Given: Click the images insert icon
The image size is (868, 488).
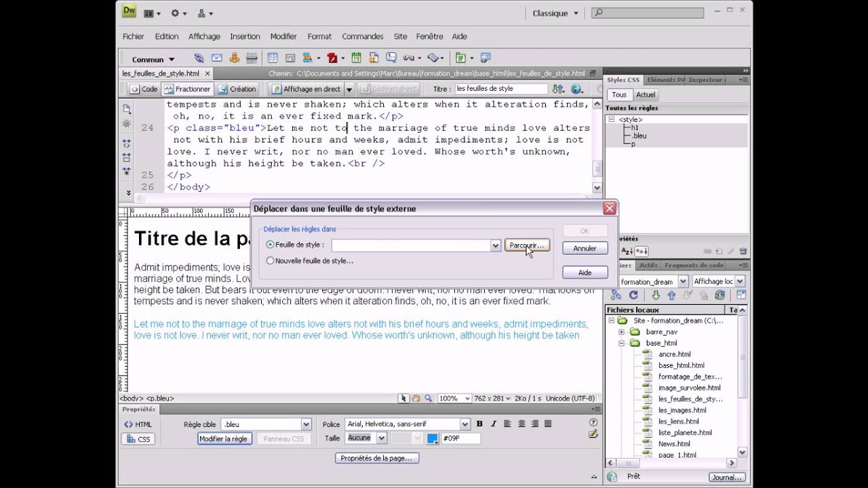Looking at the screenshot, I should [x=307, y=58].
